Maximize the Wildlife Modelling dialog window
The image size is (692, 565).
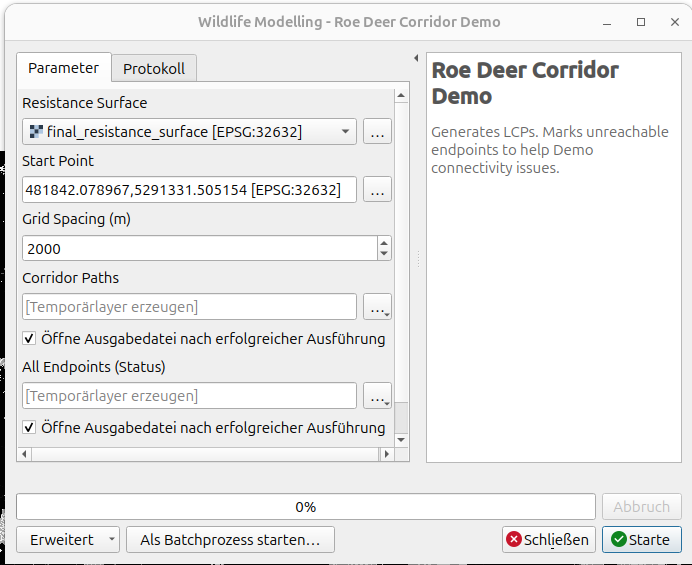pyautogui.click(x=641, y=22)
